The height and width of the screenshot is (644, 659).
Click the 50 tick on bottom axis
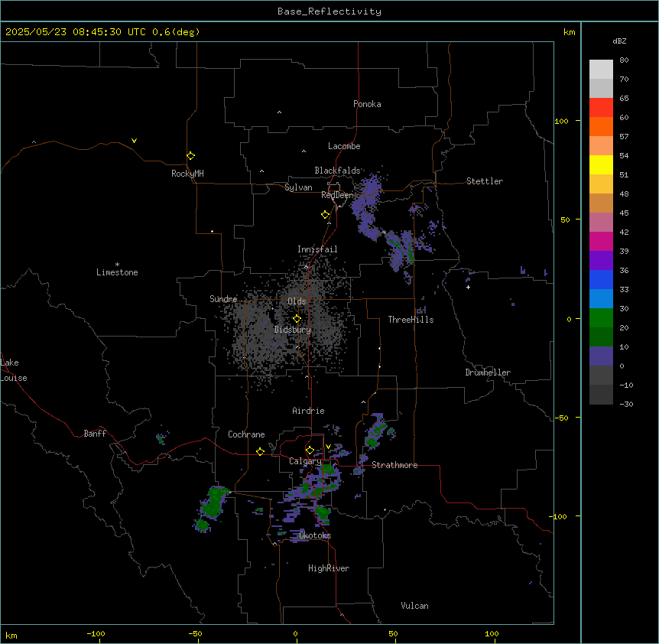coord(394,633)
